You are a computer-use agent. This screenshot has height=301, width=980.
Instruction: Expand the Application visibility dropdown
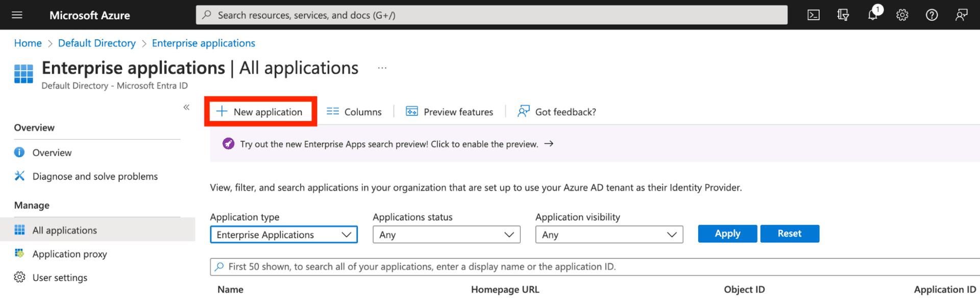608,235
